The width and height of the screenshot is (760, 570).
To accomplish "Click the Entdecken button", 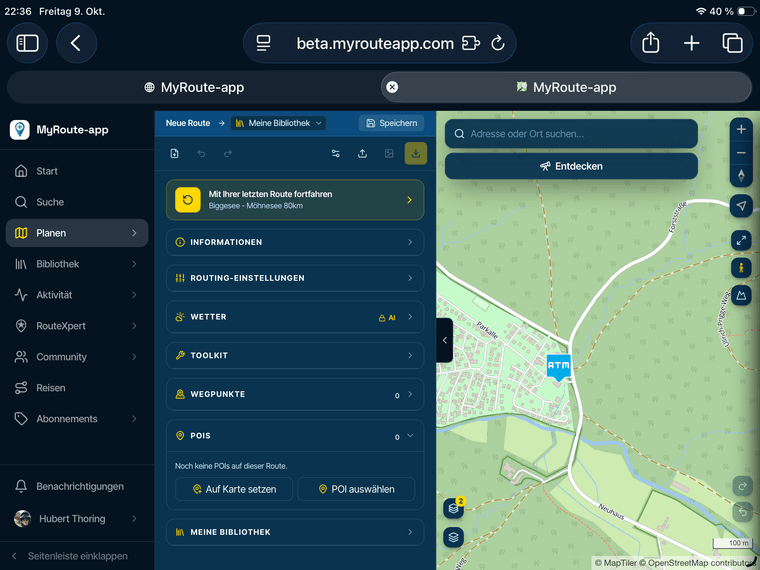I will pyautogui.click(x=571, y=166).
